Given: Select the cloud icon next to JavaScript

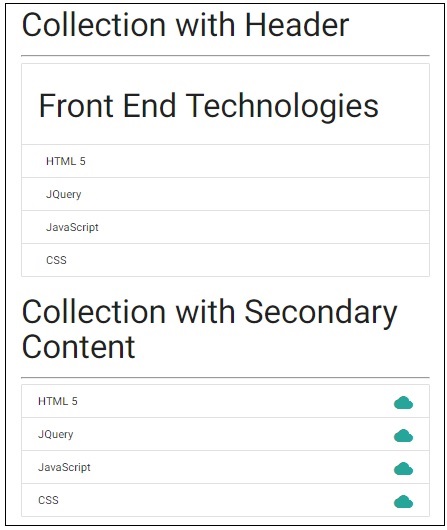Looking at the screenshot, I should [403, 468].
